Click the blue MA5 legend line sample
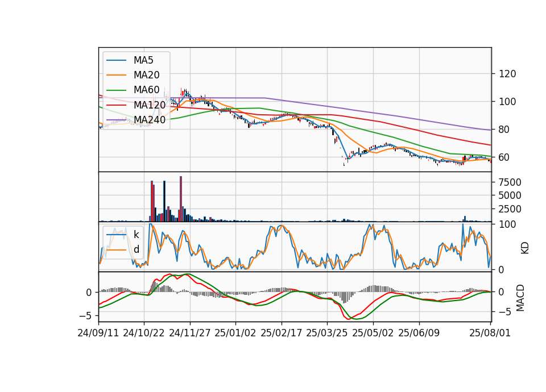 (116, 60)
